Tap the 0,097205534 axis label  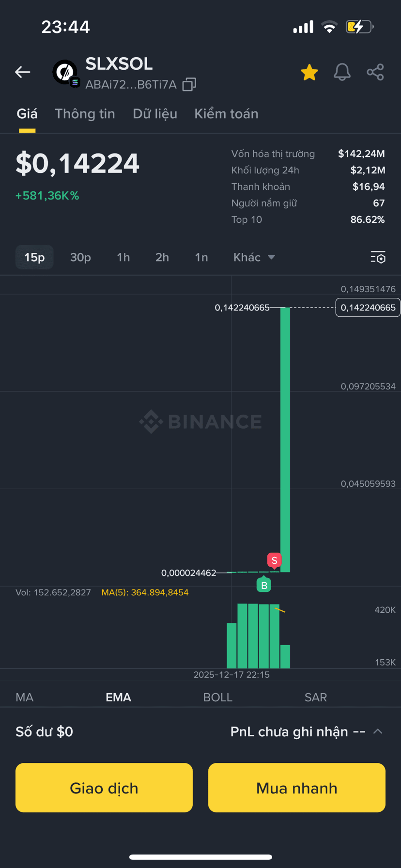368,386
